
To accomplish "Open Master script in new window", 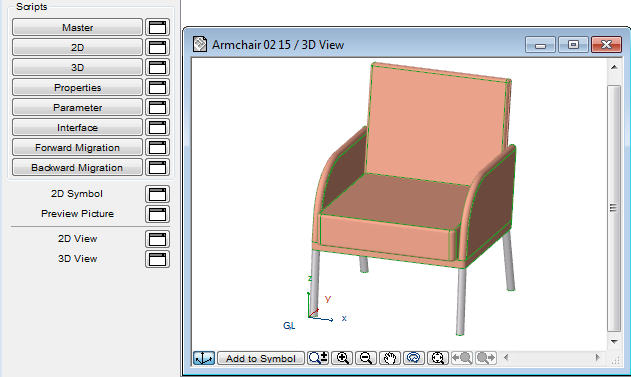I will click(157, 27).
